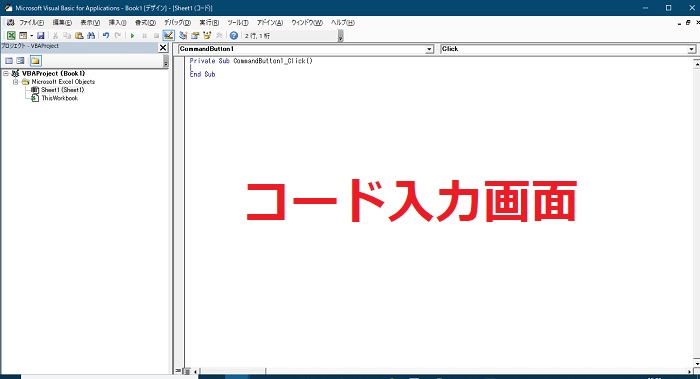Select ThisWorkbook in the project tree
Screen dimensions: 700x379
tap(59, 98)
